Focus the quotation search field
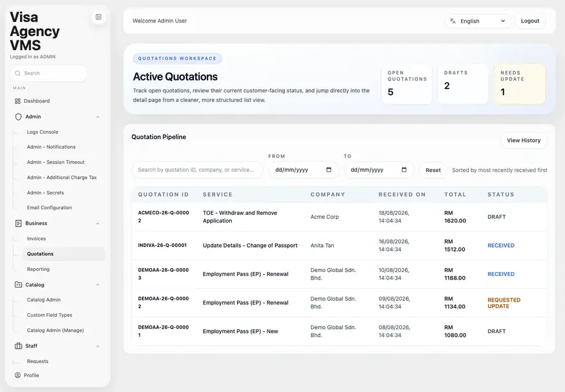The height and width of the screenshot is (392, 565). click(198, 170)
